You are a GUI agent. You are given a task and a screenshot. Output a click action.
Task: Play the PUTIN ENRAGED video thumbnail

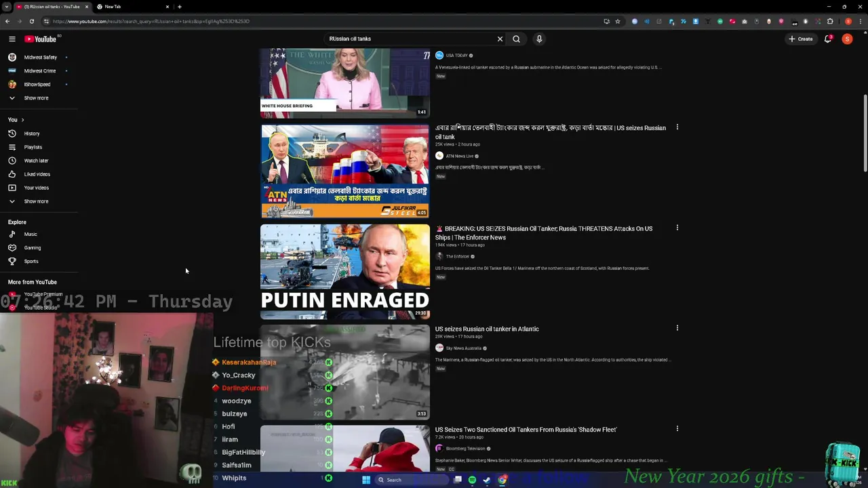344,271
